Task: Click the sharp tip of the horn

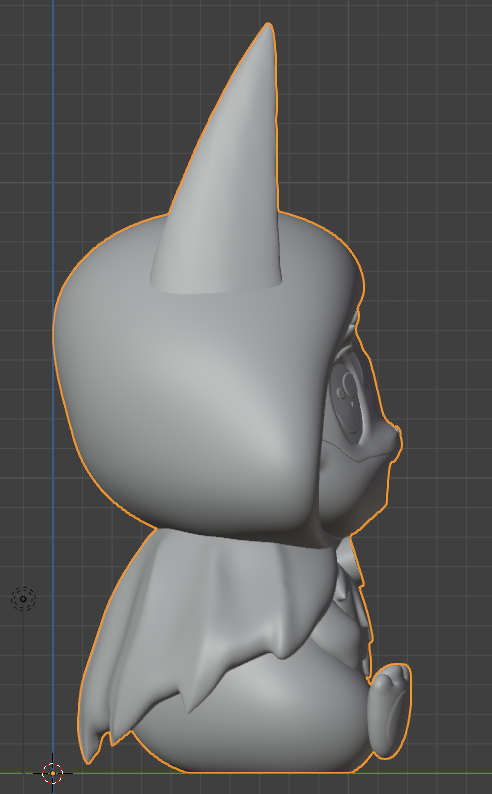Action: click(268, 26)
